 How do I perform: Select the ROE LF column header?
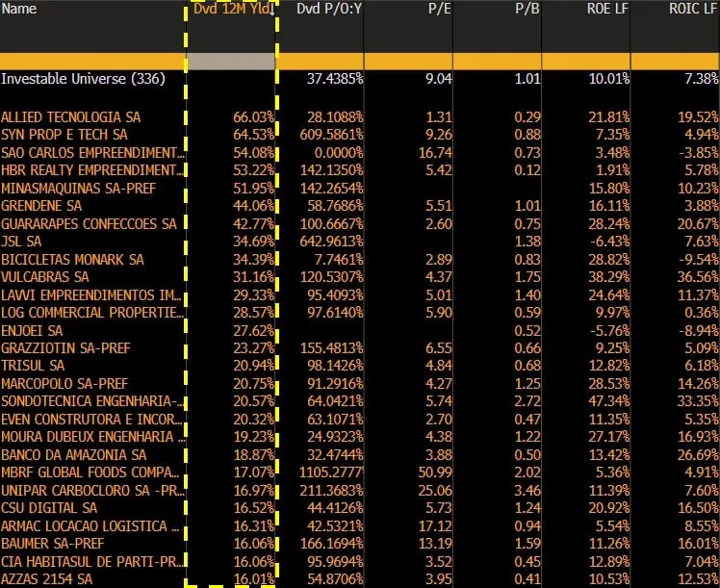point(607,9)
